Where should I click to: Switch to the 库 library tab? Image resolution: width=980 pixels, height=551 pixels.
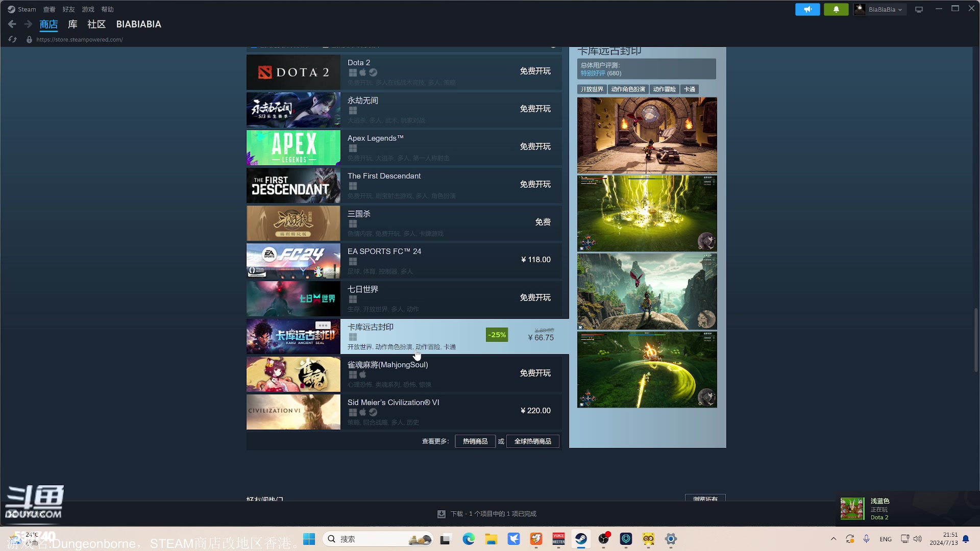pyautogui.click(x=72, y=24)
